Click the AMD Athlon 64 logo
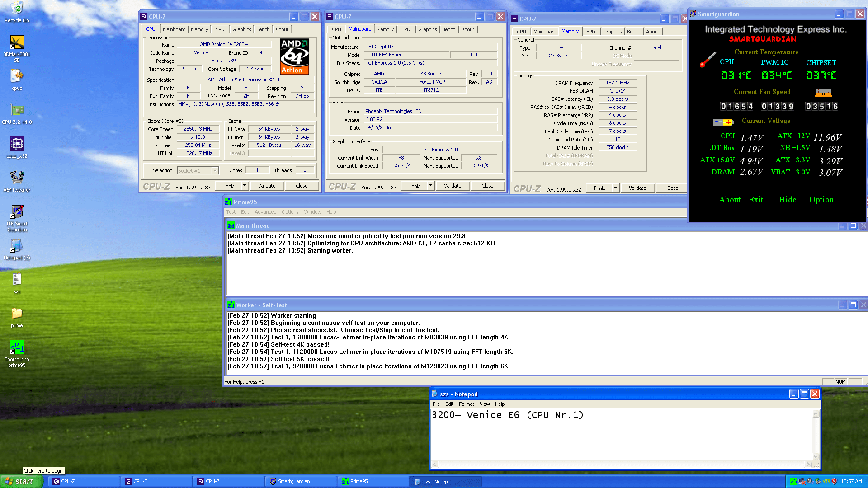 point(294,56)
